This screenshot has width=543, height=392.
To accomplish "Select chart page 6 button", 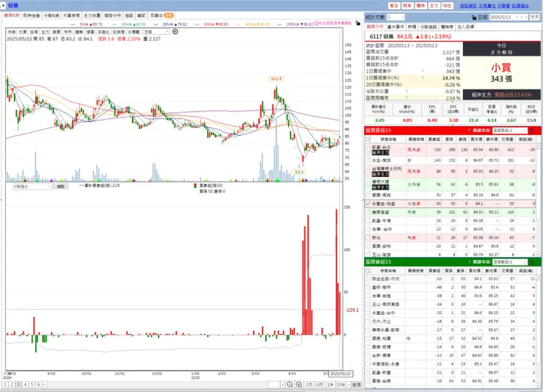I will pyautogui.click(x=38, y=385).
